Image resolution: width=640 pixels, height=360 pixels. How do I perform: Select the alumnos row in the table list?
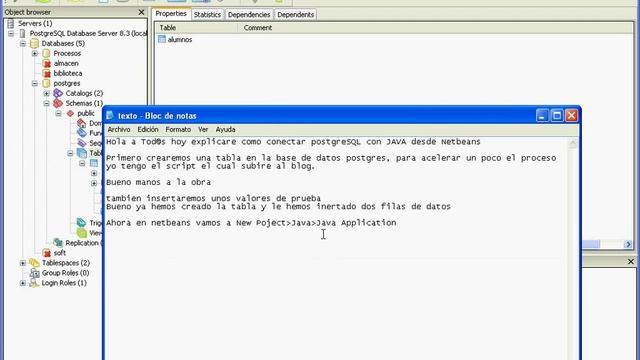(x=180, y=40)
